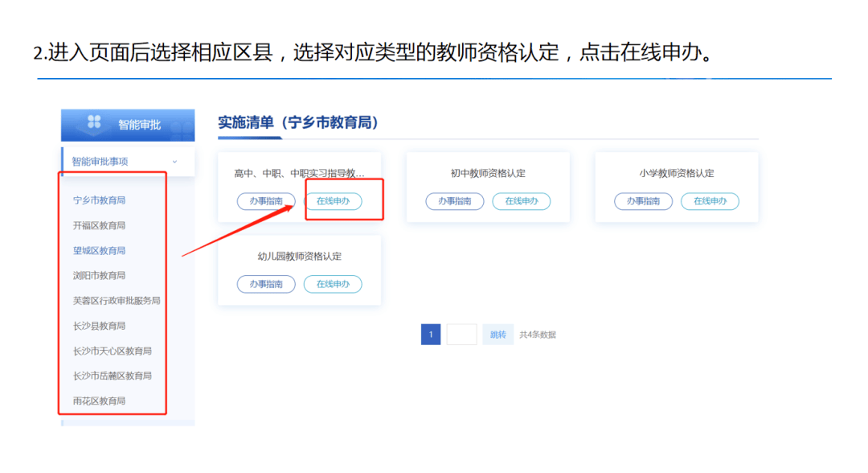Select 宁乡市教育局 in the sidebar
The width and height of the screenshot is (868, 473).
[99, 200]
